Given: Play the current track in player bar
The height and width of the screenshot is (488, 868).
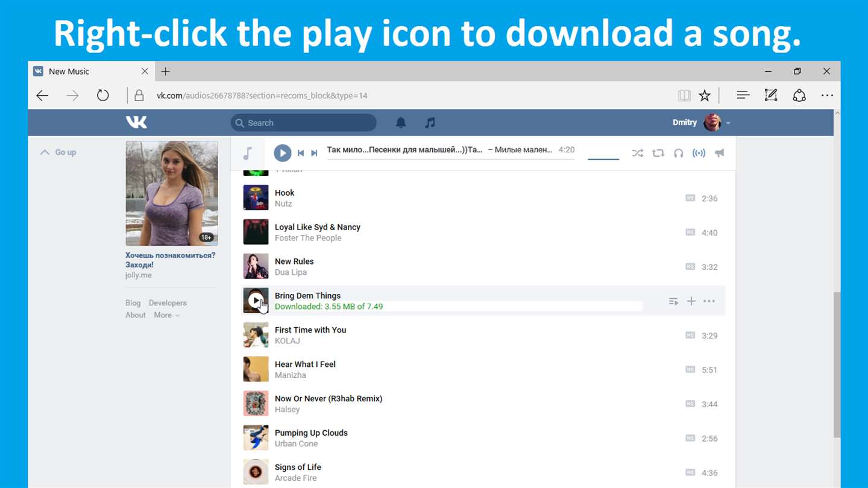Looking at the screenshot, I should (x=282, y=153).
